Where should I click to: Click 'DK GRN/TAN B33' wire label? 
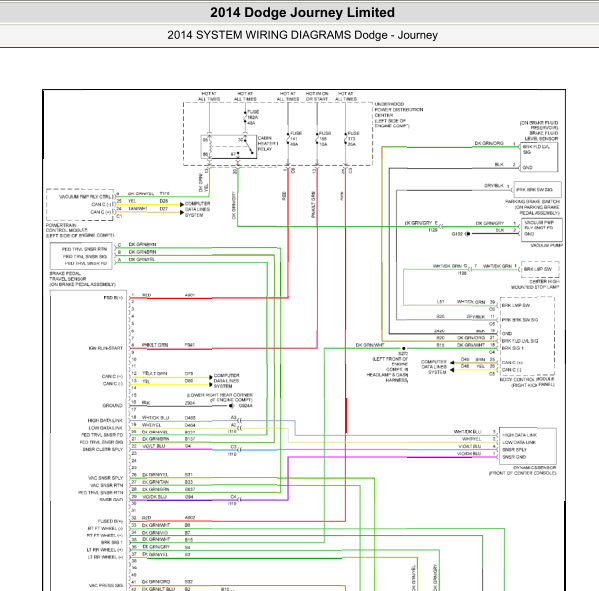(167, 482)
